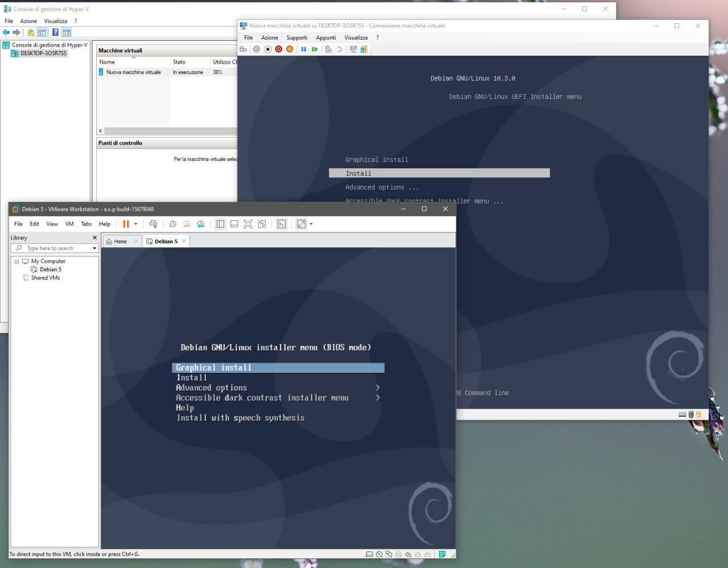Viewport: 728px width, 568px height.
Task: Click the Revert arrow icon in Hyper-V toolbar
Action: tap(340, 49)
